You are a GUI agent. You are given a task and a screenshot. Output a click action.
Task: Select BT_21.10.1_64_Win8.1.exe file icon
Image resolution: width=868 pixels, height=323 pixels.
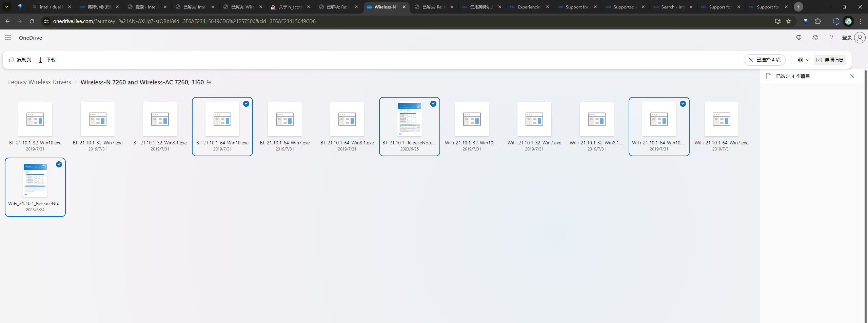pyautogui.click(x=347, y=119)
